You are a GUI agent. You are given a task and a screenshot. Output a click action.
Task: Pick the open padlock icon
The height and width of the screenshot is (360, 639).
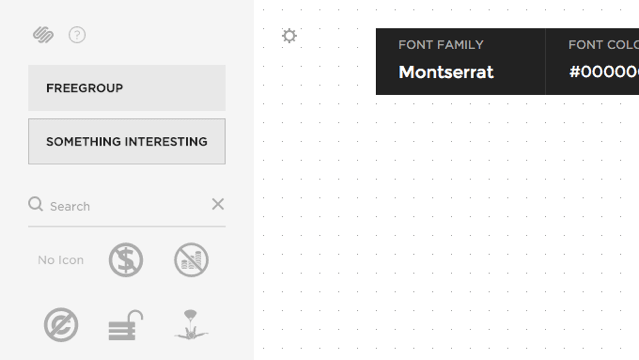[126, 325]
